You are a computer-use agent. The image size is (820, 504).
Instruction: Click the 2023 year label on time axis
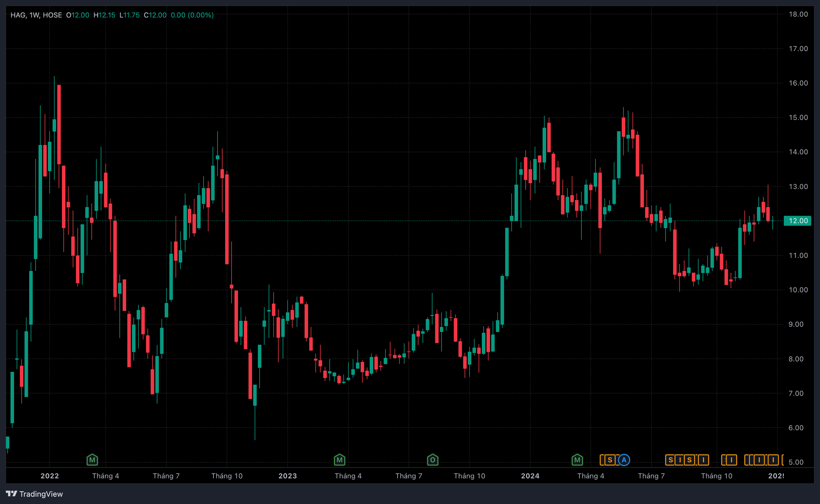pos(288,476)
